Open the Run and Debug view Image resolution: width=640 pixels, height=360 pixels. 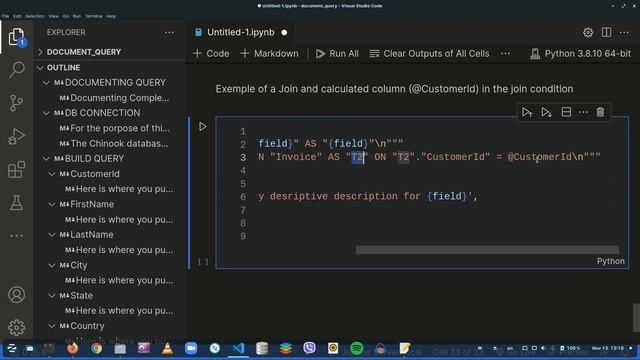[x=16, y=136]
